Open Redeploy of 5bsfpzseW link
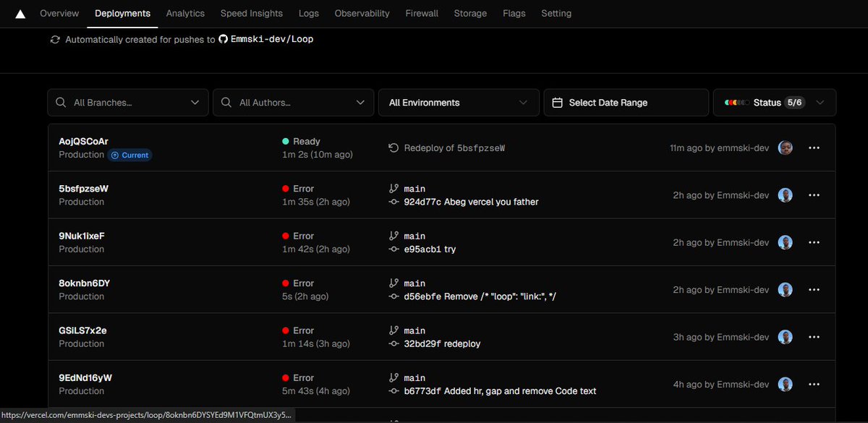Viewport: 868px width, 423px height. (454, 148)
